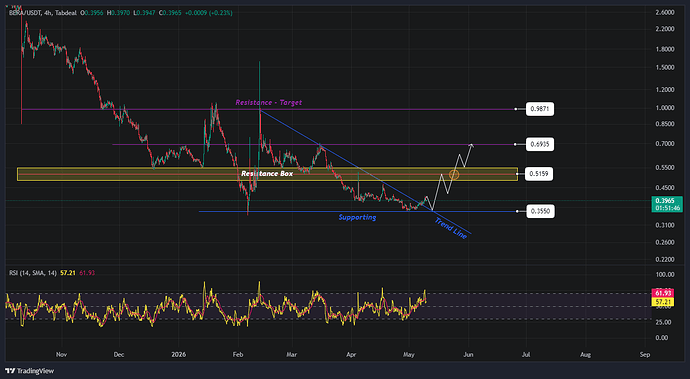The height and width of the screenshot is (379, 690).
Task: Click the RSI SMA value 61.93 in legend
Action: [x=87, y=273]
